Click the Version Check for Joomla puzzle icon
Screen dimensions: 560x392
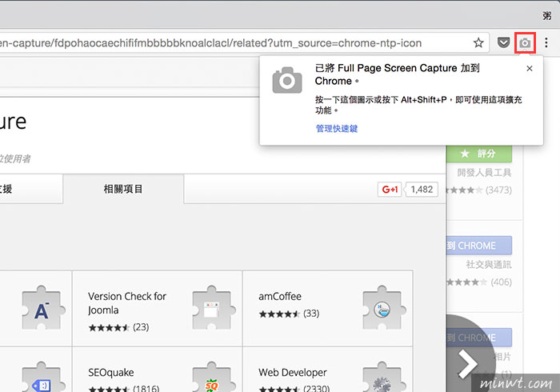point(214,309)
